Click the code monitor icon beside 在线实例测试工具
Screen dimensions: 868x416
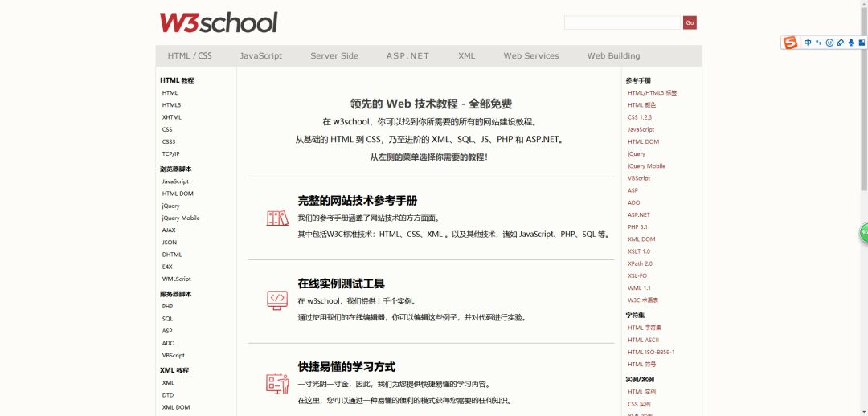277,300
